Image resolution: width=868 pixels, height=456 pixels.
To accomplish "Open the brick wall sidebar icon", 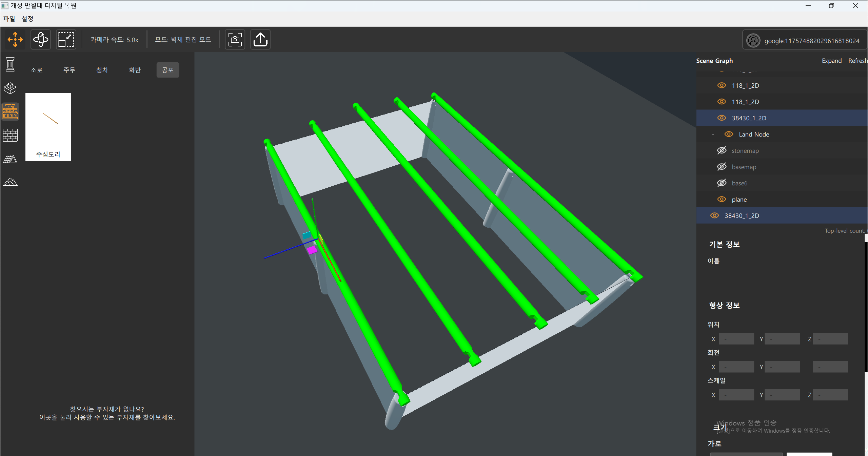I will tap(10, 135).
